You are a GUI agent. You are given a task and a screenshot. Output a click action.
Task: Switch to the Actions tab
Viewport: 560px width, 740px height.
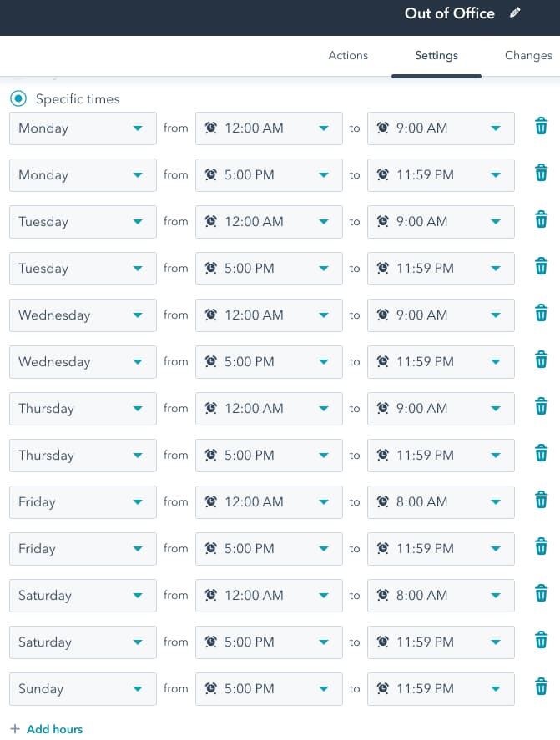pos(348,55)
